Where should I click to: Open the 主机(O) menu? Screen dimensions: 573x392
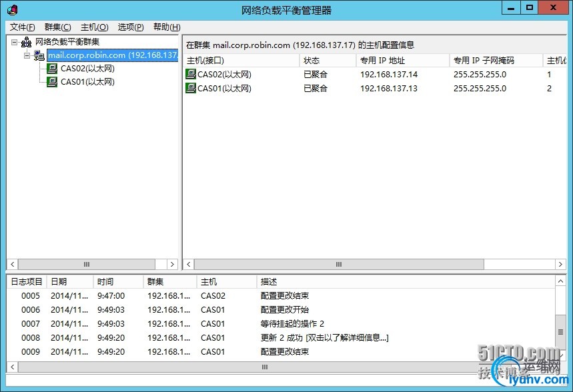click(94, 27)
